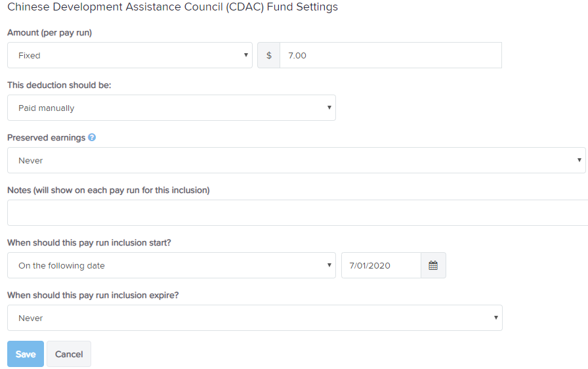This screenshot has width=588, height=369.
Task: Click the CDAC Fund Settings heading
Action: [x=173, y=7]
